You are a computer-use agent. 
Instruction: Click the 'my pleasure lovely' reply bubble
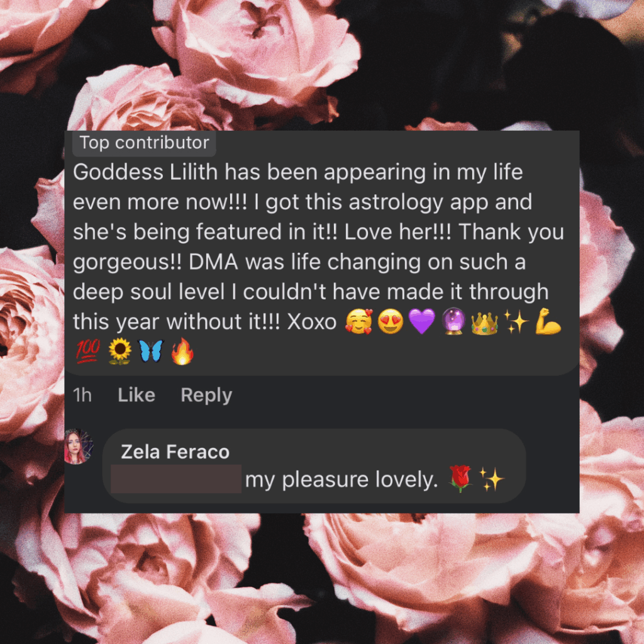point(314,466)
